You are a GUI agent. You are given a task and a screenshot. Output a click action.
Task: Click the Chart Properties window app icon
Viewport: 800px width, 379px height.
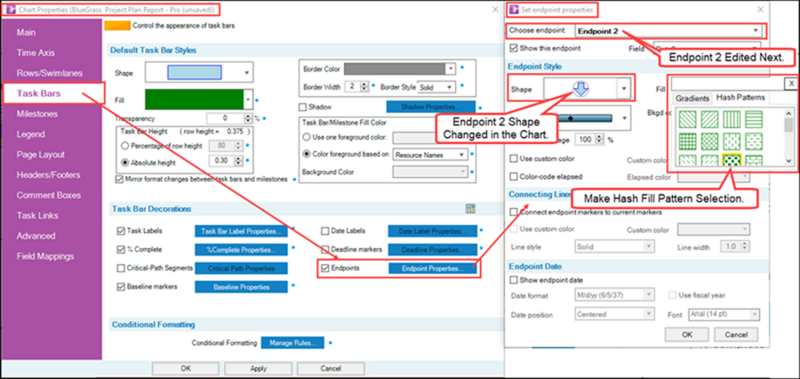(11, 9)
